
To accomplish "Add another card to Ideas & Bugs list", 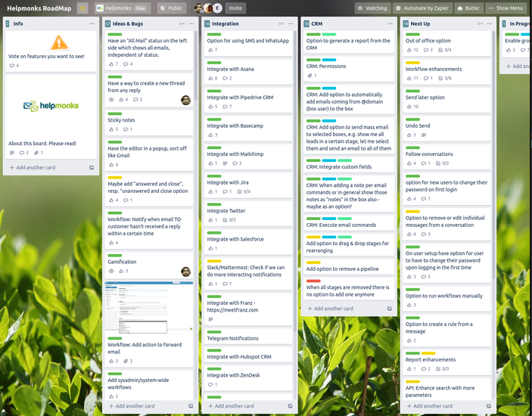I will pyautogui.click(x=132, y=406).
